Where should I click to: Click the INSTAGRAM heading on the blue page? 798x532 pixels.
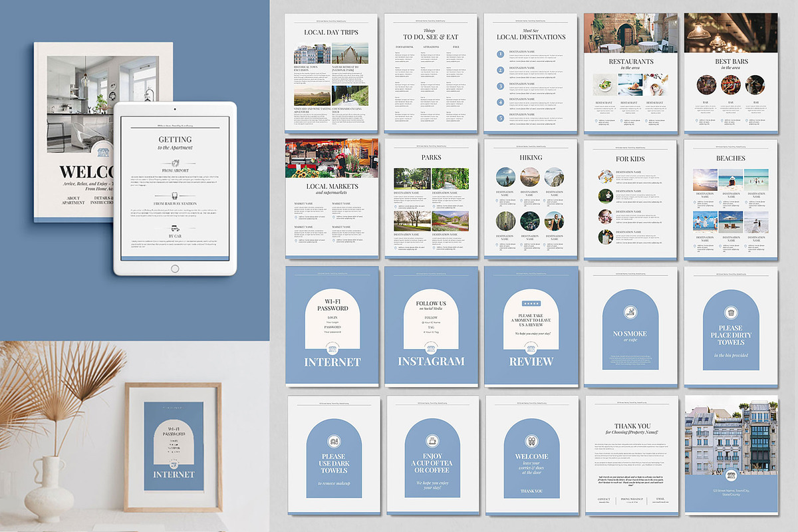point(431,362)
